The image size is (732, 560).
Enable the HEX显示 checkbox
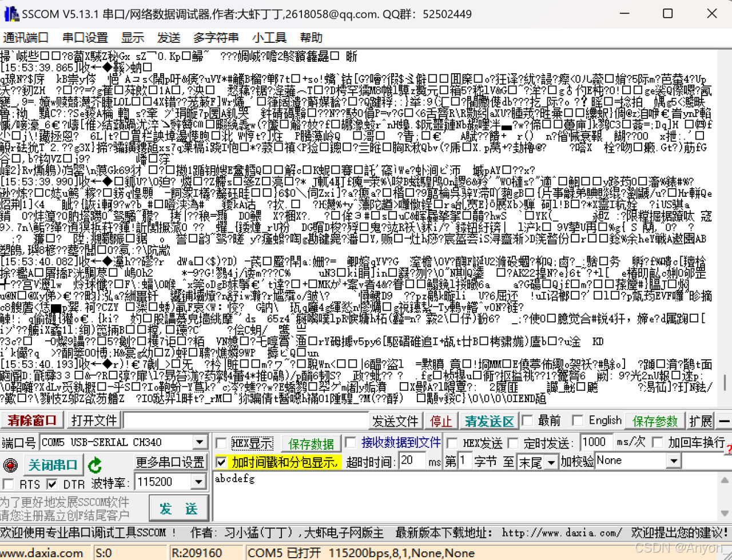tap(221, 443)
